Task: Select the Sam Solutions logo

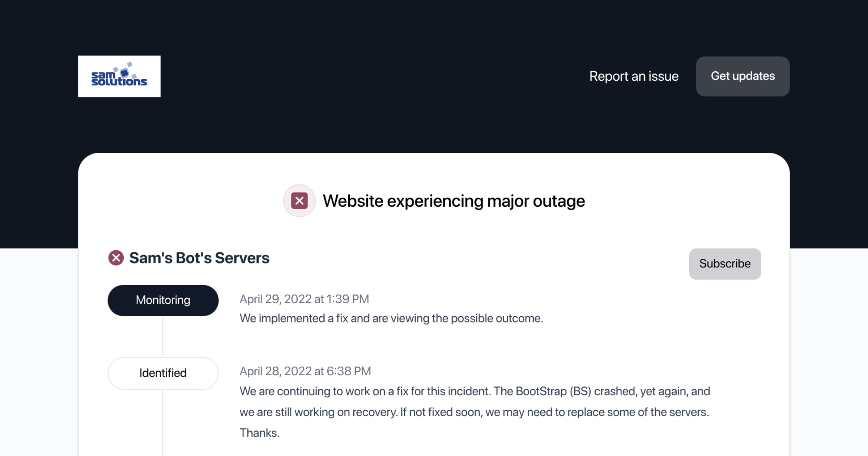Action: [119, 76]
